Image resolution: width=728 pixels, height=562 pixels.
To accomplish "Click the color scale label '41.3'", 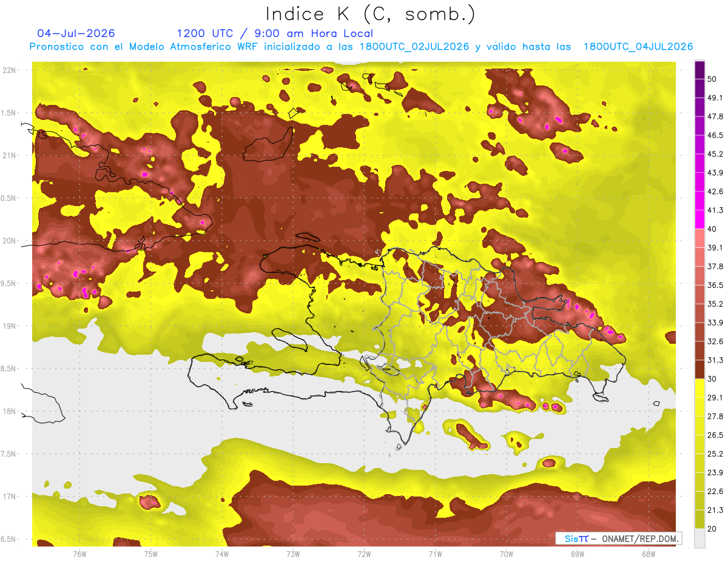I will [715, 210].
